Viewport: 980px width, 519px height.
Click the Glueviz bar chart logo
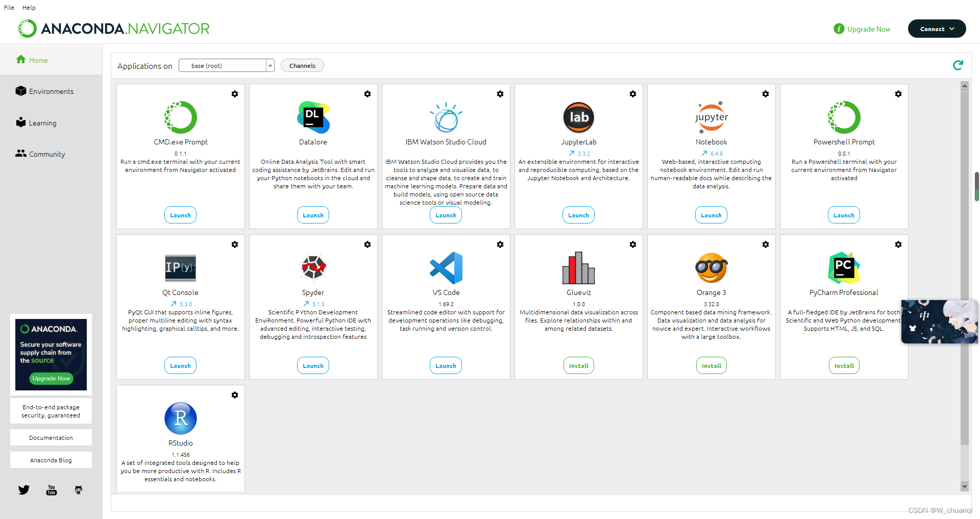(579, 268)
